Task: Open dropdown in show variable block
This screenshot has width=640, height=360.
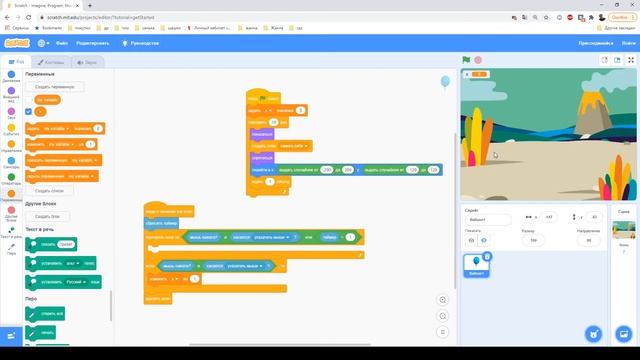Action: 84,160
